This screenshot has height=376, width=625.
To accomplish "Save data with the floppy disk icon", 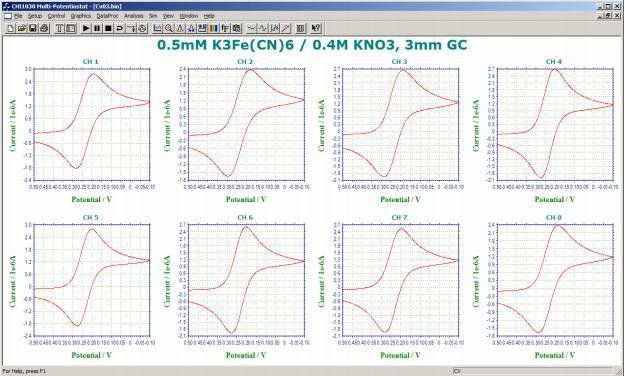I will [33, 28].
